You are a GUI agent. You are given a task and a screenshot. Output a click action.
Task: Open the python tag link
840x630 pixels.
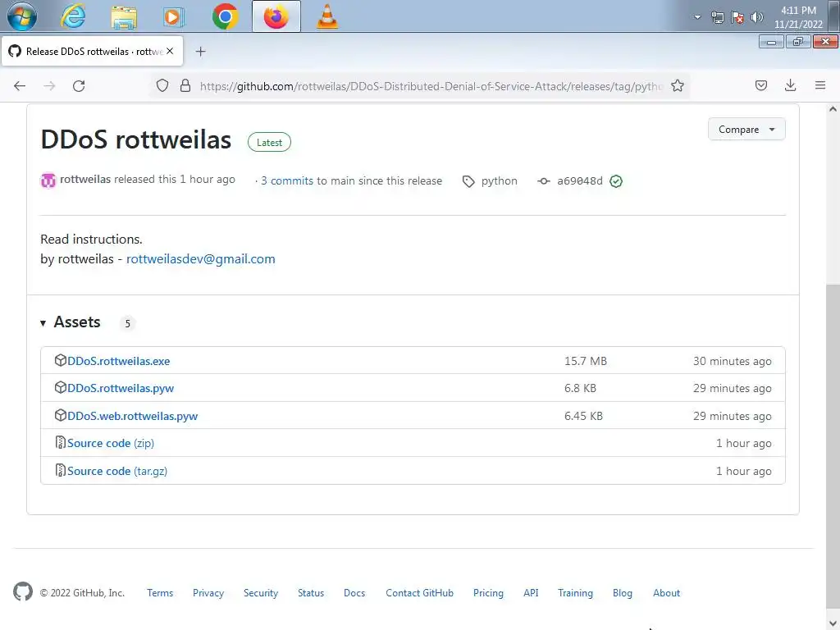coord(500,181)
